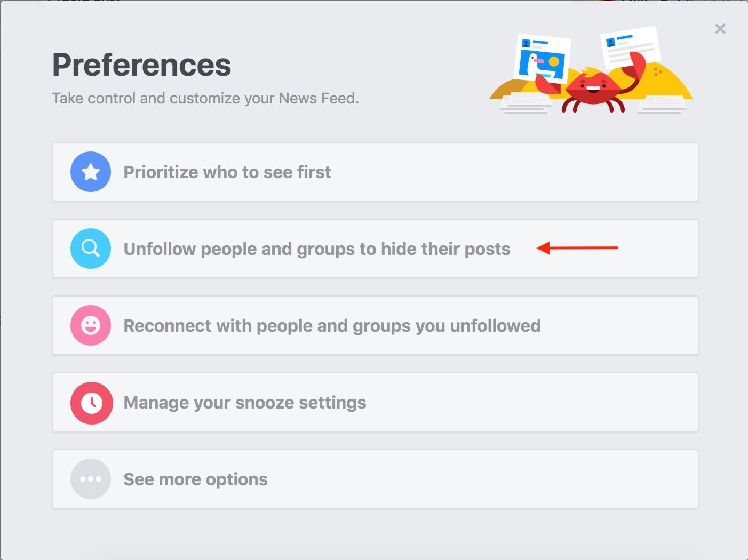This screenshot has width=748, height=560.
Task: Expand See more options
Action: coord(195,479)
